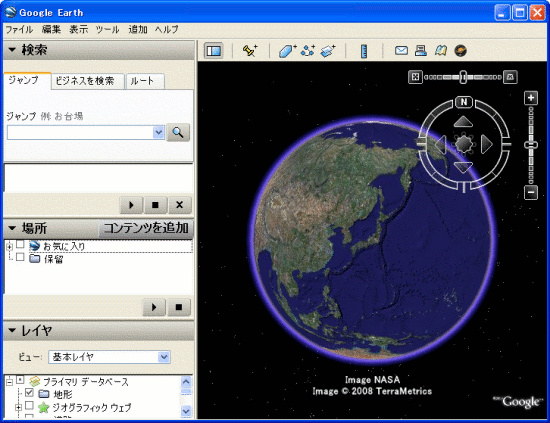Toggle the お気に入り checkbox
This screenshot has height=423, width=550.
click(20, 244)
